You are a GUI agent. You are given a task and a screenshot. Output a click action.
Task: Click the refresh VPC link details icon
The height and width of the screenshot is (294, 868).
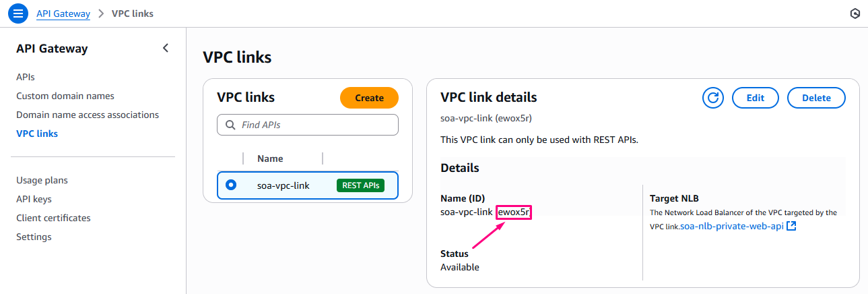coord(713,98)
